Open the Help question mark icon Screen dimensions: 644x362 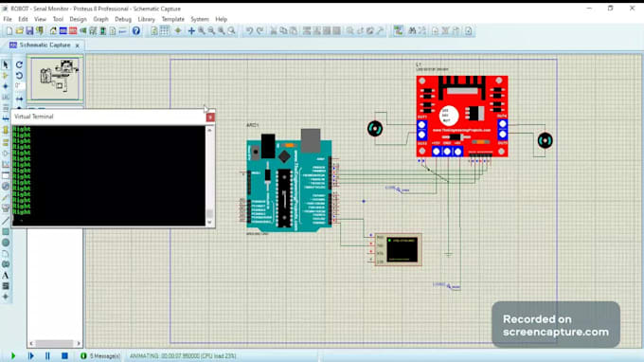tap(136, 31)
